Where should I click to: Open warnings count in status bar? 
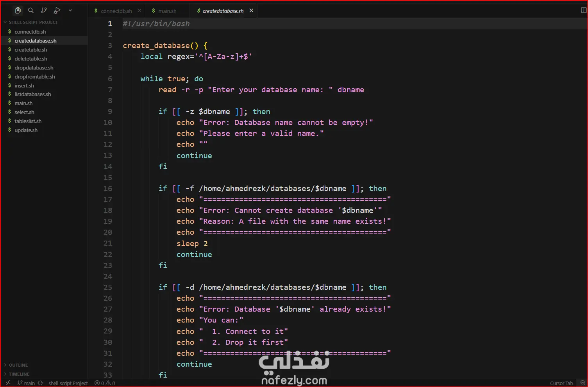(111, 383)
